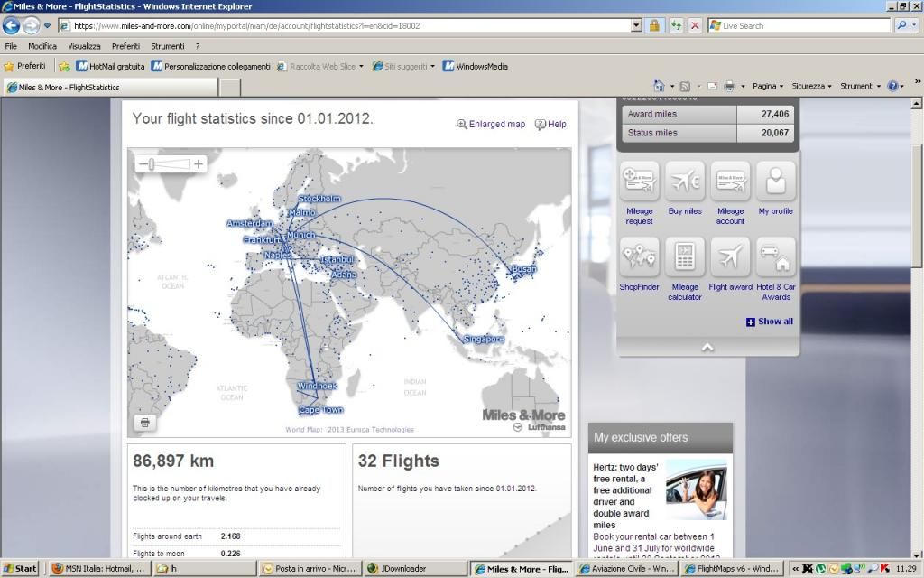
Task: Click the Refresh page icon
Action: (676, 25)
